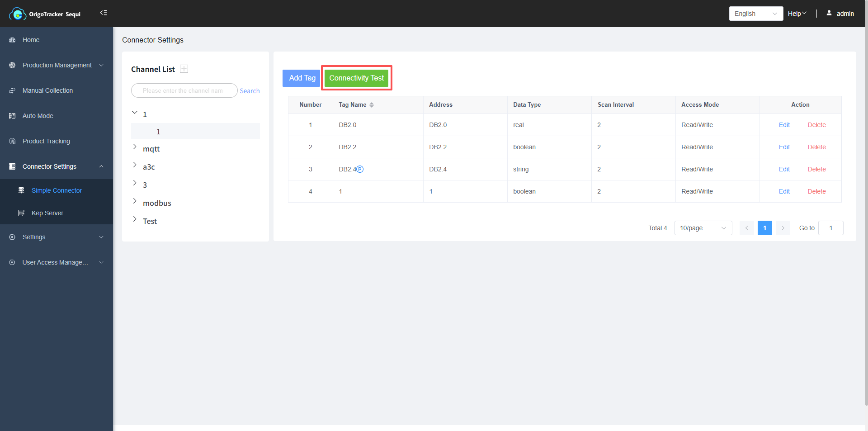Expand the modbus channel node

[135, 201]
